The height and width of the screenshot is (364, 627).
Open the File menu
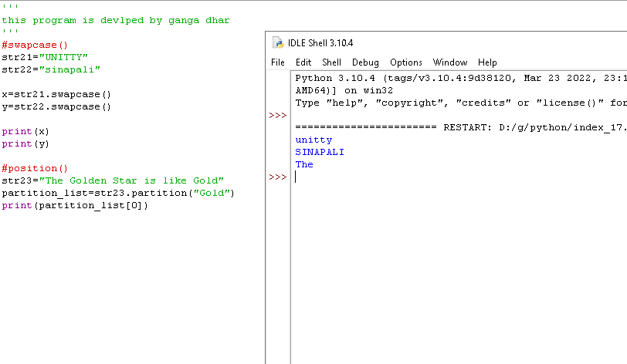(278, 62)
